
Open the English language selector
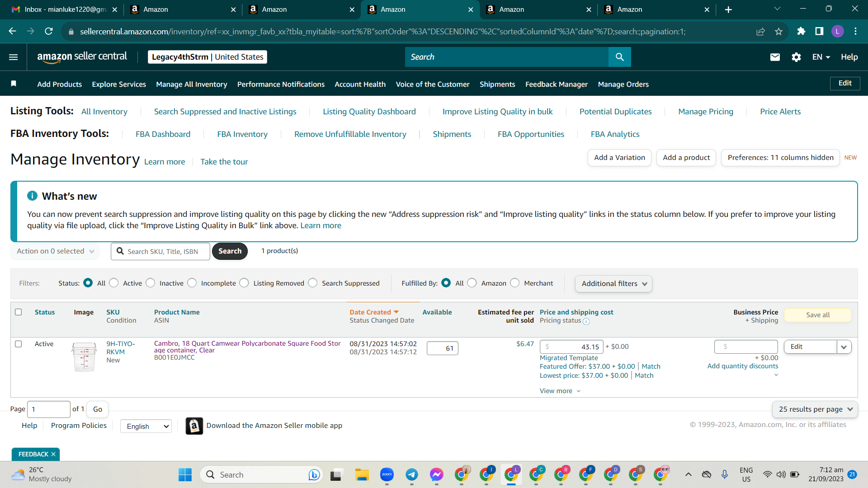tap(146, 426)
